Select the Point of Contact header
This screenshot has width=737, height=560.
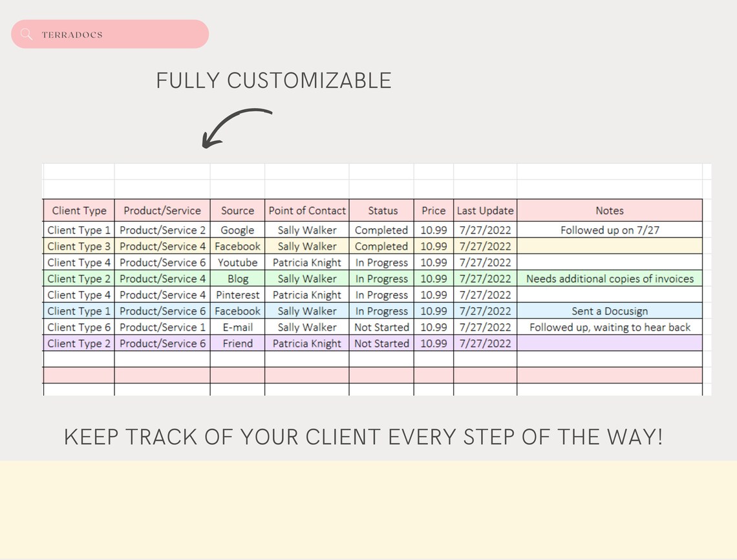pos(306,210)
